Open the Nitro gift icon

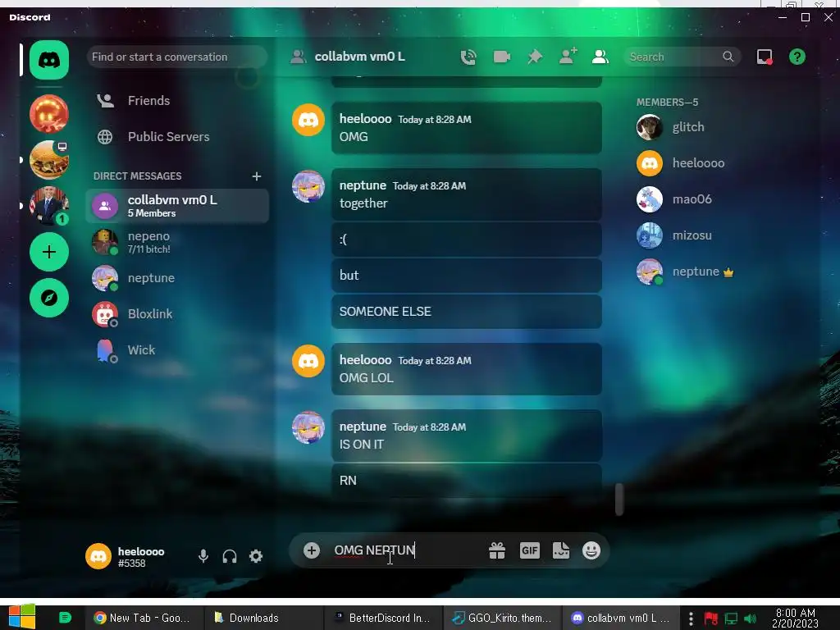click(x=497, y=550)
